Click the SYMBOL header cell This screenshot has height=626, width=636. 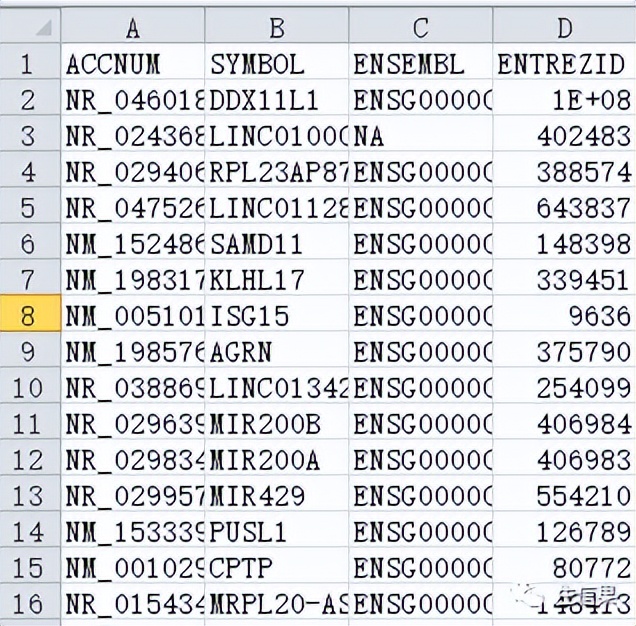pos(277,61)
